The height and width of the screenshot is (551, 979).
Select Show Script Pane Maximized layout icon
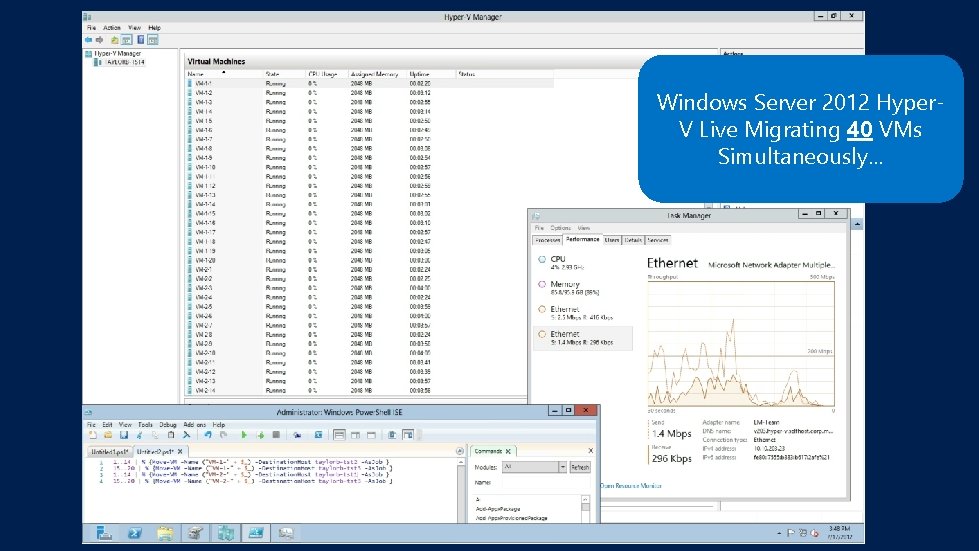[x=371, y=435]
